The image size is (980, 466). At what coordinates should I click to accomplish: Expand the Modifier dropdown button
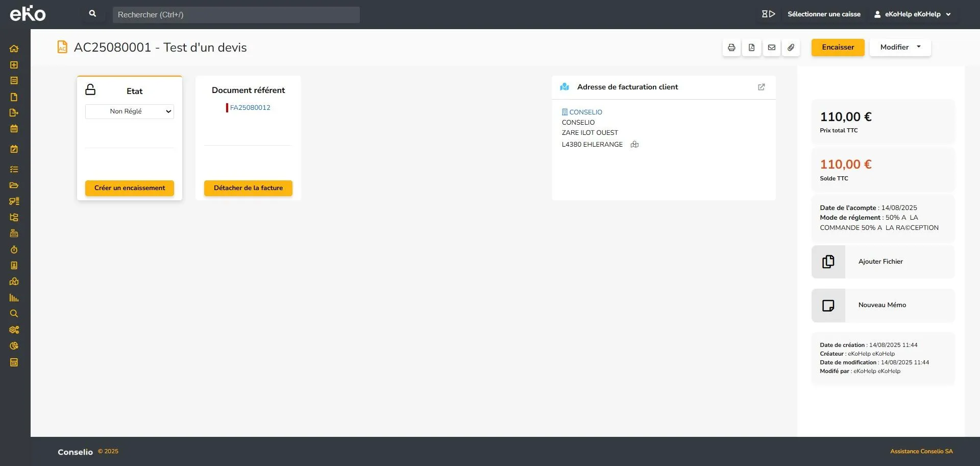coord(900,48)
